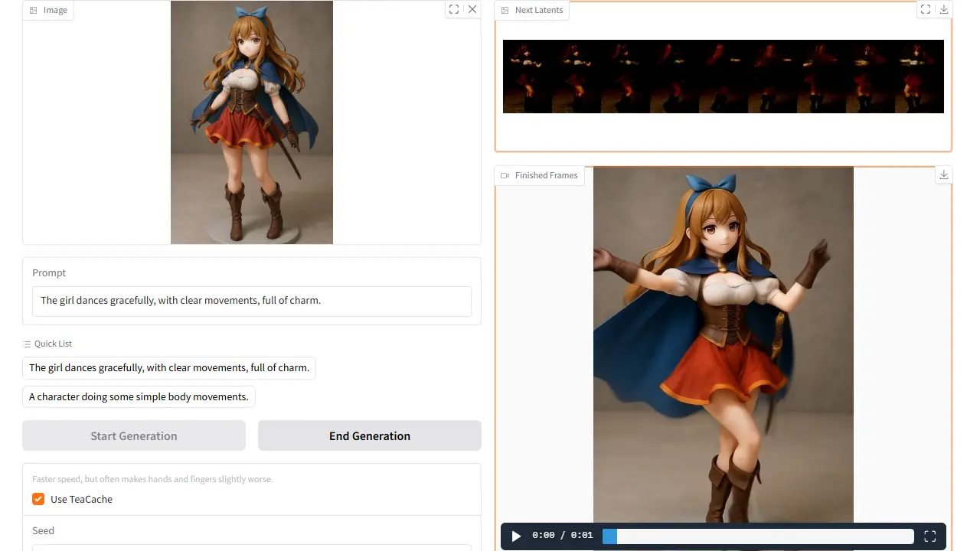Image resolution: width=980 pixels, height=551 pixels.
Task: Toggle the Use TeaCache checkbox
Action: tap(38, 499)
